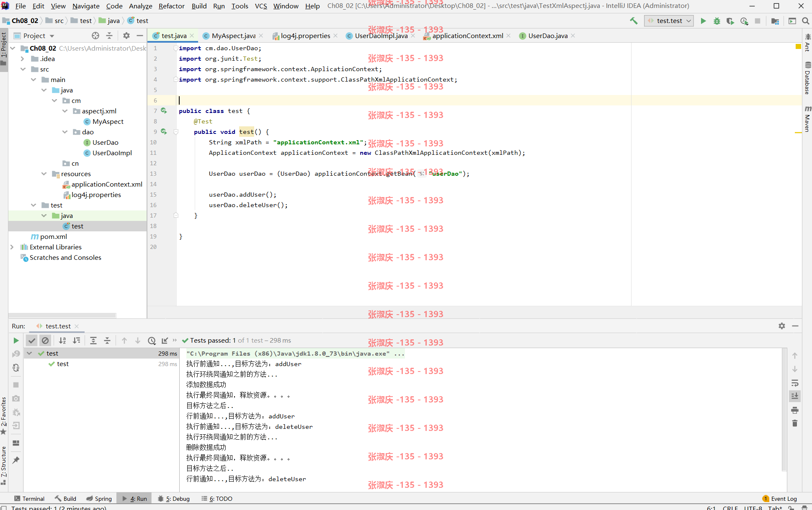Switch to applicationContext.xml tab

point(467,36)
